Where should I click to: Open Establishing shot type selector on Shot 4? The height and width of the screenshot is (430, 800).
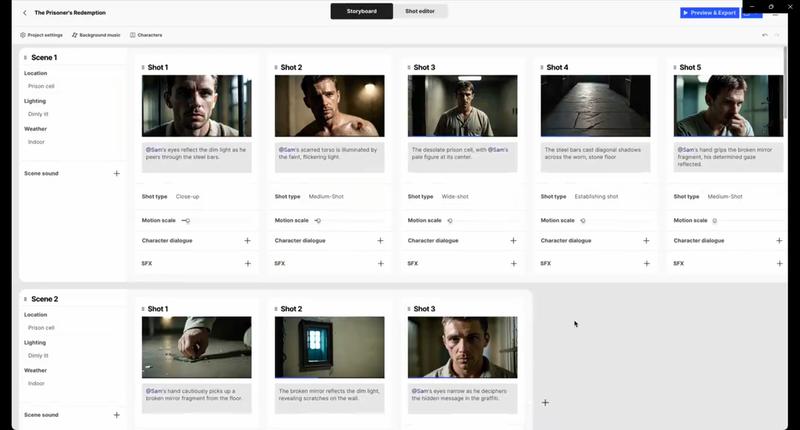click(x=596, y=197)
